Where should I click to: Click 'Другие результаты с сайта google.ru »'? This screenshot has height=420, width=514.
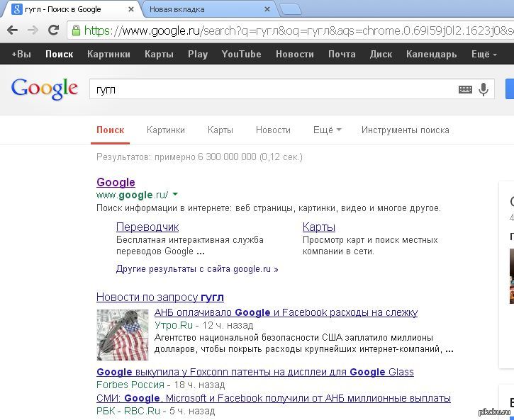coord(197,269)
